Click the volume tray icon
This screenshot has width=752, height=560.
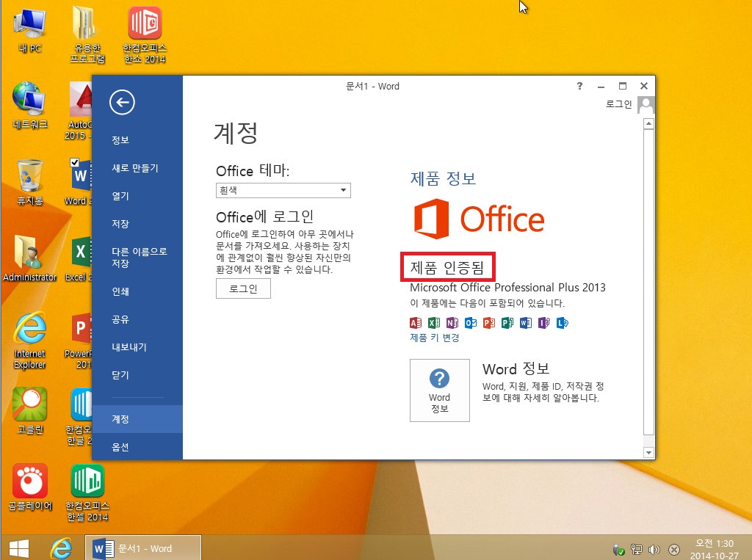tap(654, 550)
